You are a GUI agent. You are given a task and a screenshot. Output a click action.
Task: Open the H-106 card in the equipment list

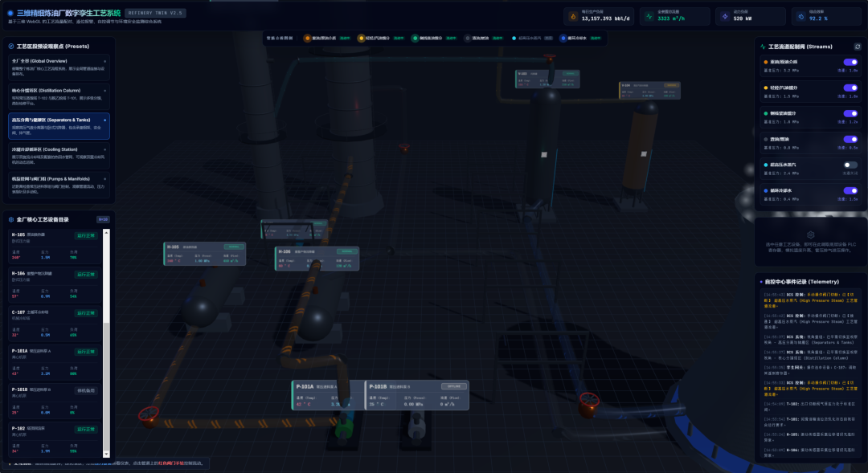[x=55, y=285]
